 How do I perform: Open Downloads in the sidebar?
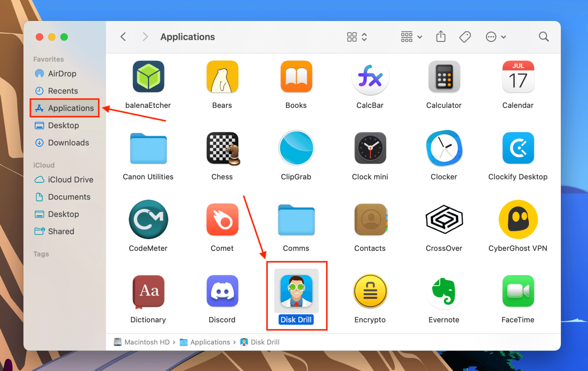(62, 143)
